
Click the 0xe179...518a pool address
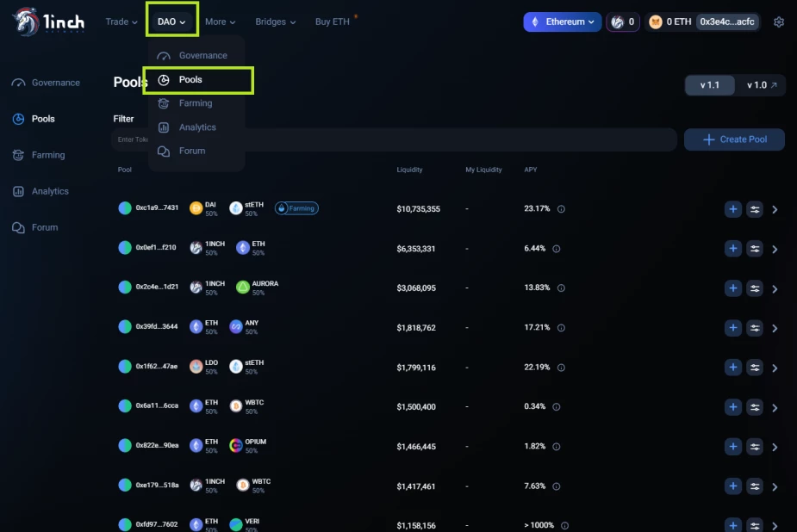[x=157, y=486]
